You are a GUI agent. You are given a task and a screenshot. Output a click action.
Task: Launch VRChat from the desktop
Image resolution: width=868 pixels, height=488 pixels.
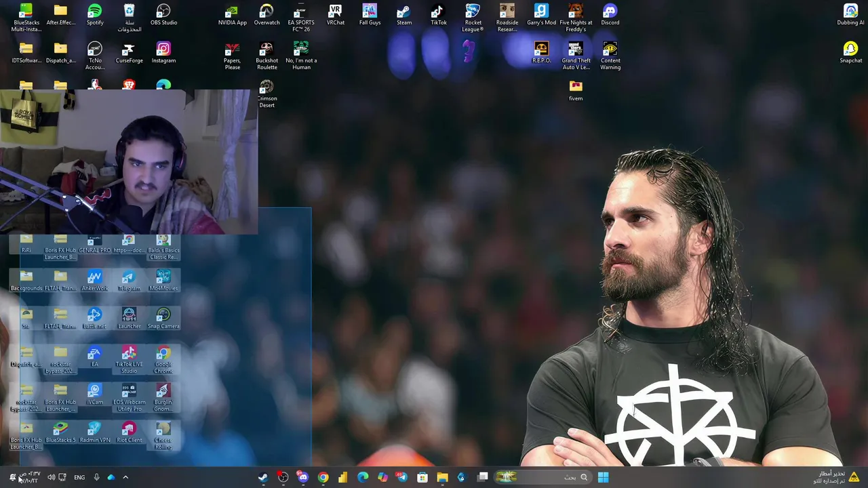click(335, 15)
